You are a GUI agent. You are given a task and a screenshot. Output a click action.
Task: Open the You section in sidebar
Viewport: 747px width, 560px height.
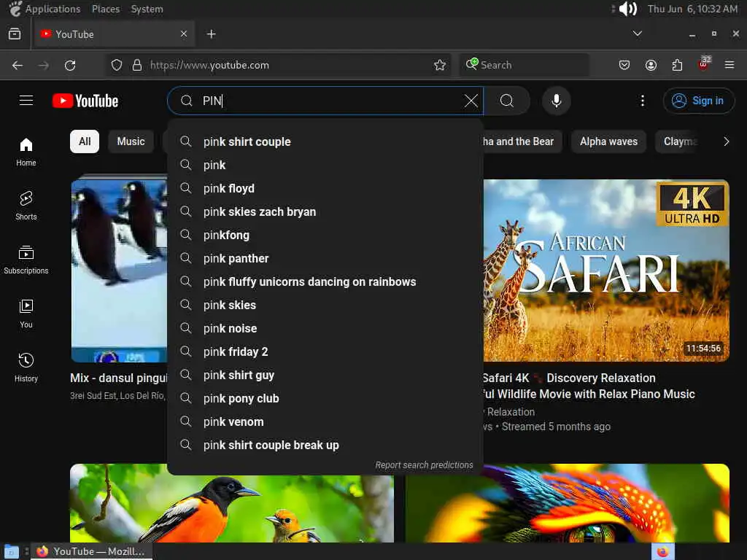tap(26, 314)
